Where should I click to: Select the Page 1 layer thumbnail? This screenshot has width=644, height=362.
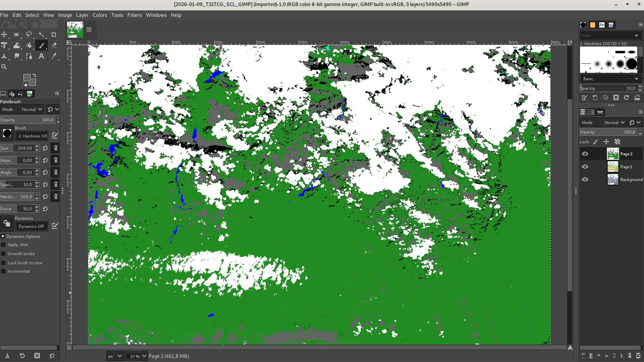pyautogui.click(x=613, y=167)
